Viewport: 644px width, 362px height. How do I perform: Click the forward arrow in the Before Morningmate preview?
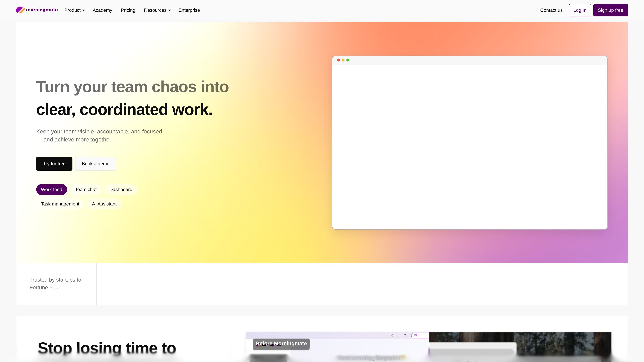coord(398,336)
